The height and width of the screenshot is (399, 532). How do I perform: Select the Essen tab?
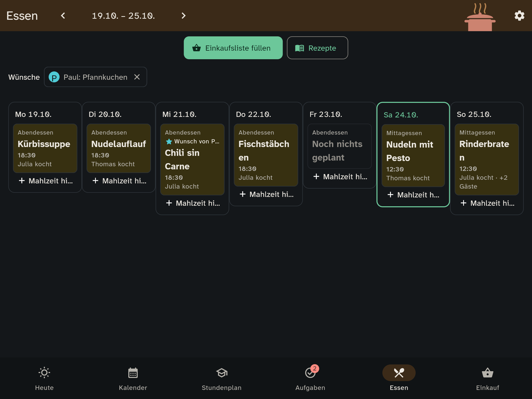[399, 378]
